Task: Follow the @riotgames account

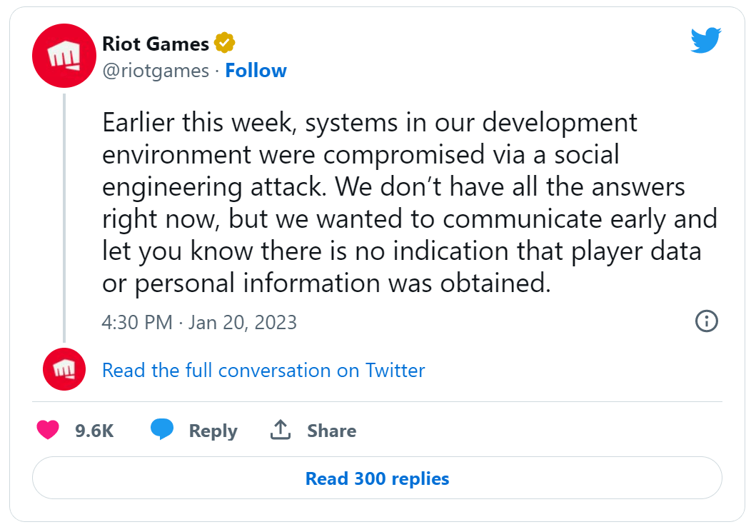Action: 256,71
